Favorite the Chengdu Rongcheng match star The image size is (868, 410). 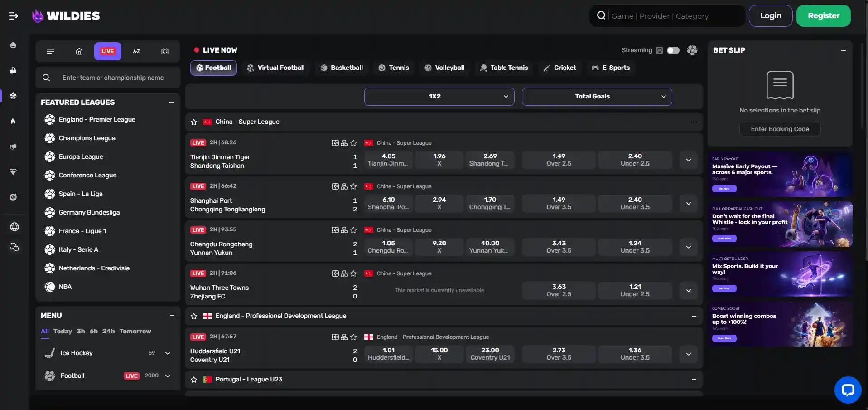coord(353,230)
